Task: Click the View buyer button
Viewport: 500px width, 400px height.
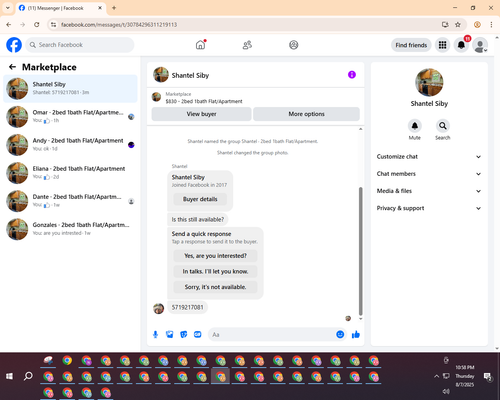Action: click(x=201, y=114)
